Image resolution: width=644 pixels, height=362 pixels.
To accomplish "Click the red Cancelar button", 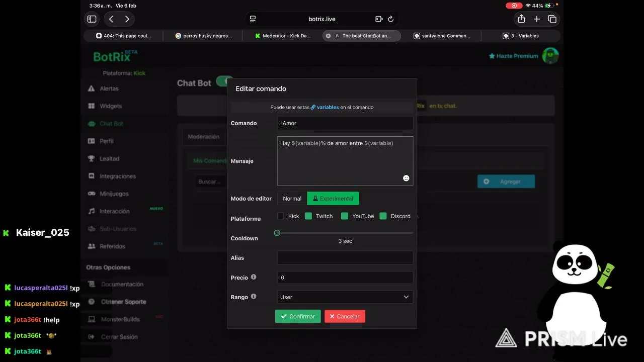I will [345, 316].
